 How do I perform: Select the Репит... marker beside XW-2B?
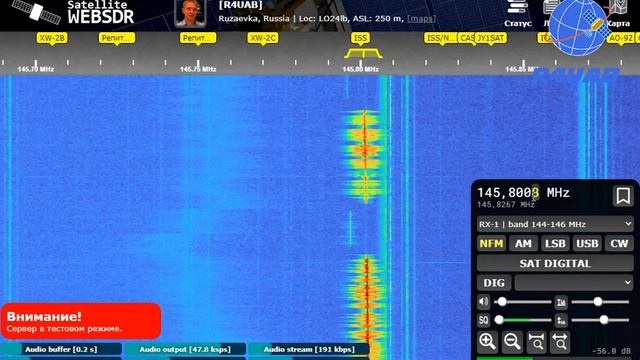click(x=117, y=38)
